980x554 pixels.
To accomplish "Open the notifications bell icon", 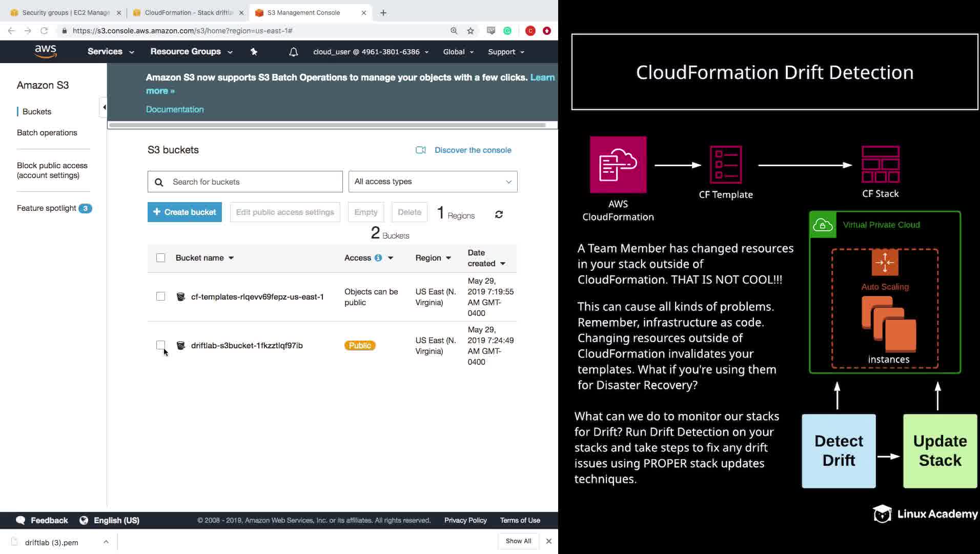I will [293, 52].
